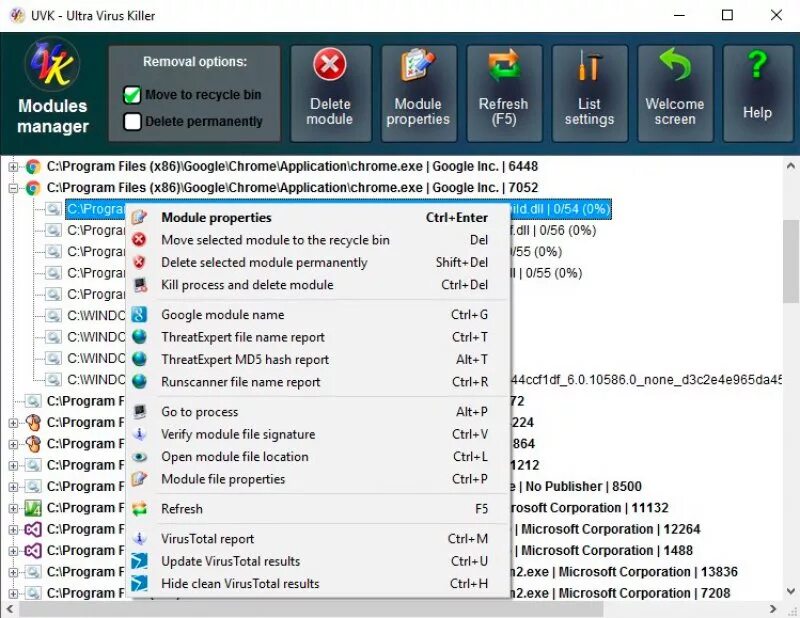This screenshot has width=800, height=618.
Task: Choose Delete selected module permanently
Action: click(318, 262)
